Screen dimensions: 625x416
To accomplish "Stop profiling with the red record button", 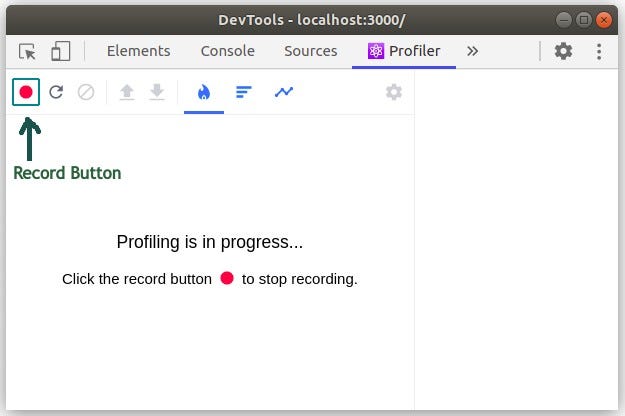I will tap(26, 92).
